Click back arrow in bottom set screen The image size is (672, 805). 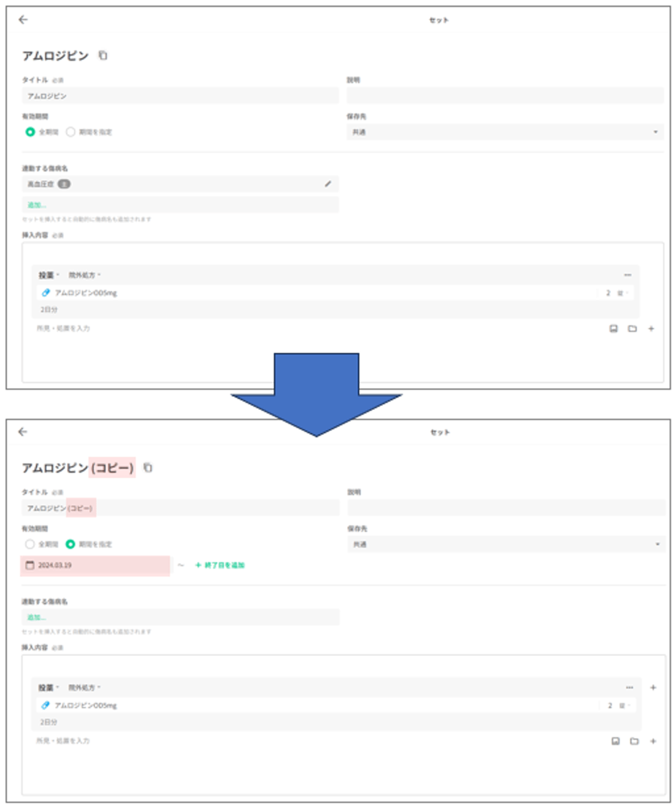pos(23,432)
